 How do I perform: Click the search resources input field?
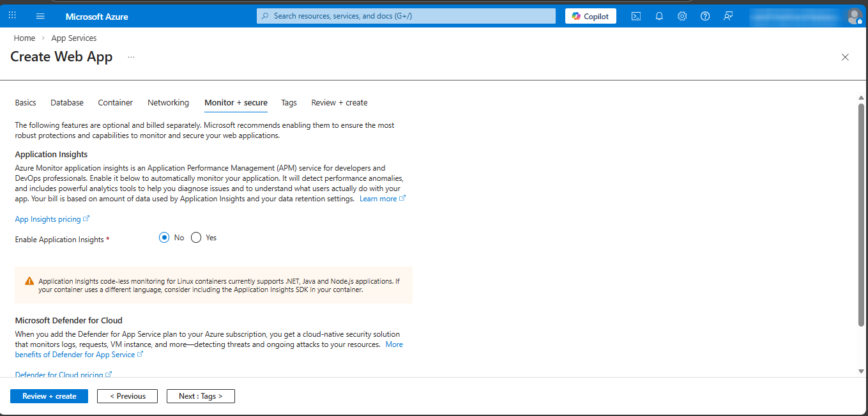(406, 16)
